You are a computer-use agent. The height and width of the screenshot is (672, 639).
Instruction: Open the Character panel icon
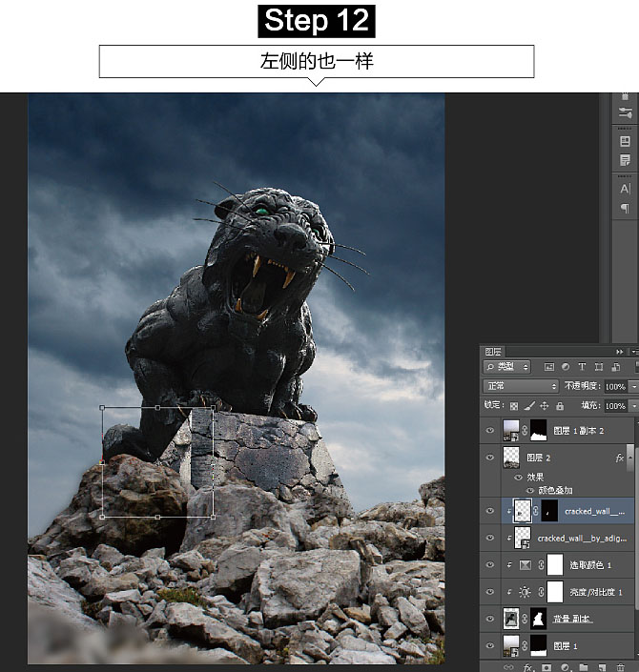pos(626,189)
